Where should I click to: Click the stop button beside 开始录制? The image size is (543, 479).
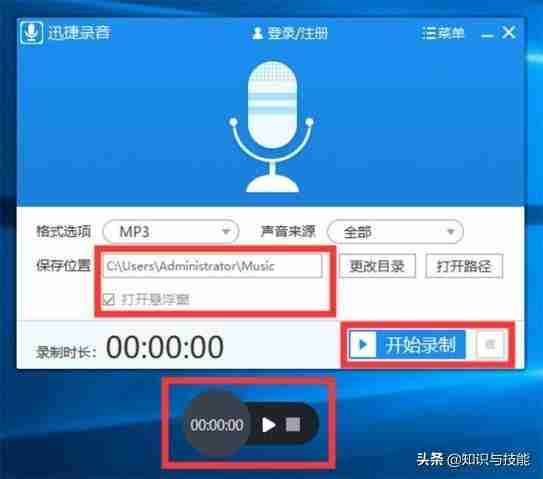coord(490,344)
